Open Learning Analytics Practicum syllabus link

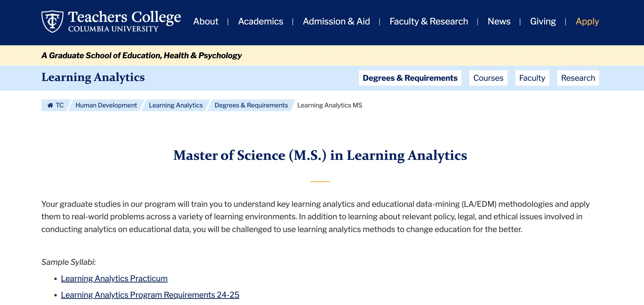coord(114,278)
